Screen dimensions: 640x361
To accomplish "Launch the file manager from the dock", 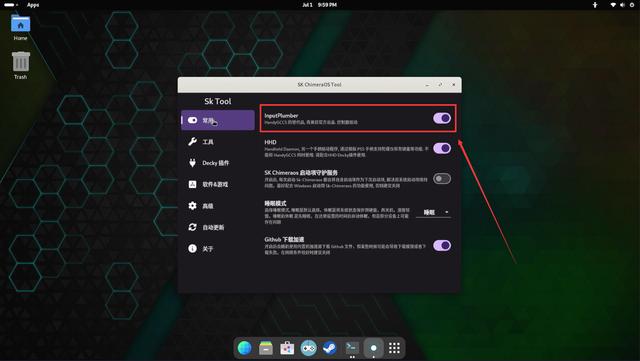I will (x=266, y=348).
